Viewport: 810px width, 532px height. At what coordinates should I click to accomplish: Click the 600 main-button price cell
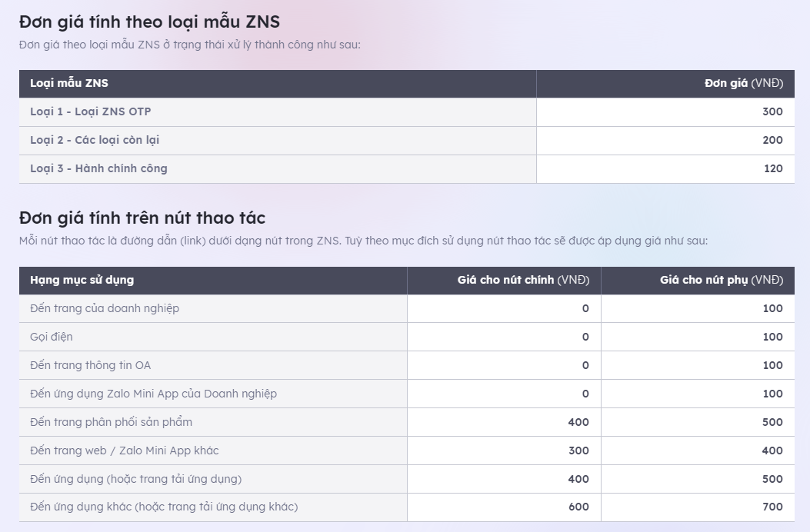click(578, 507)
